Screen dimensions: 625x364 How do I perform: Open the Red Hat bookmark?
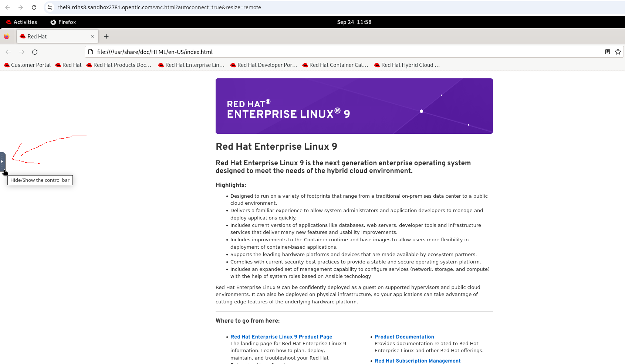coord(68,65)
